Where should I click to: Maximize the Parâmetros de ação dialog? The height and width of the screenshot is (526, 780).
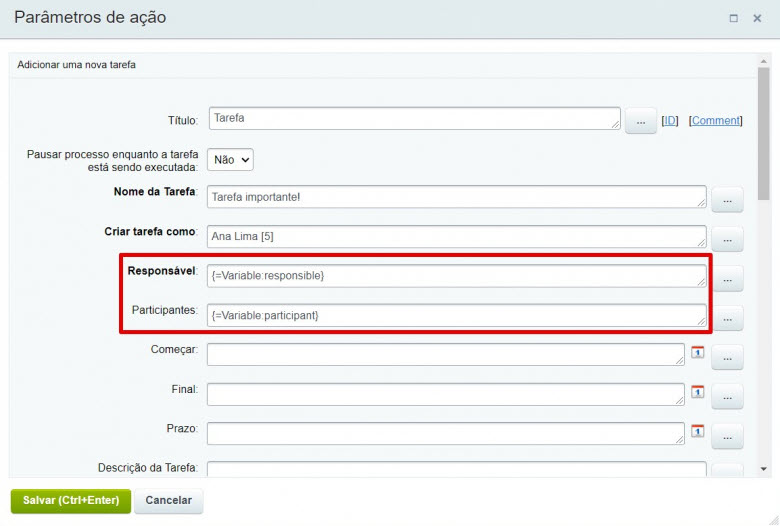pos(734,18)
